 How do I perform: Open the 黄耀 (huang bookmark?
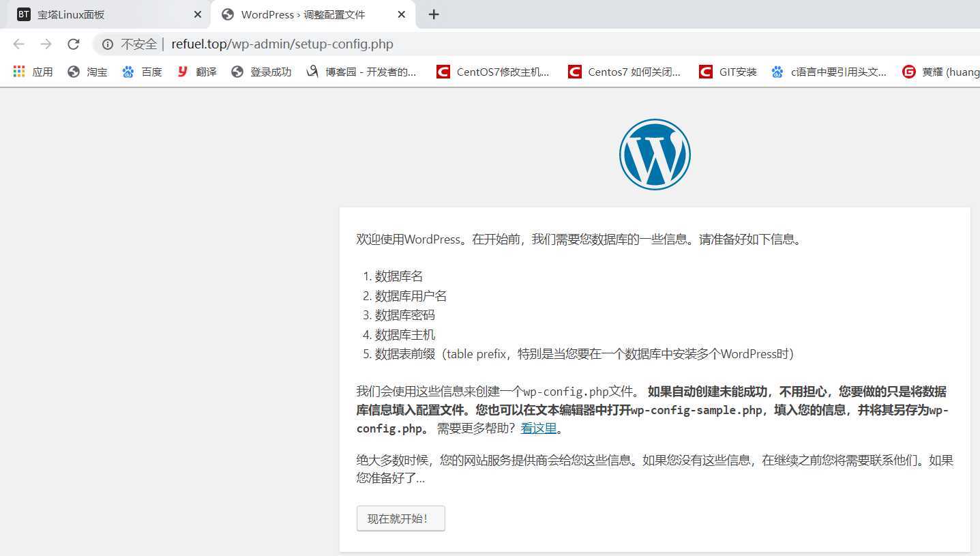[x=941, y=72]
